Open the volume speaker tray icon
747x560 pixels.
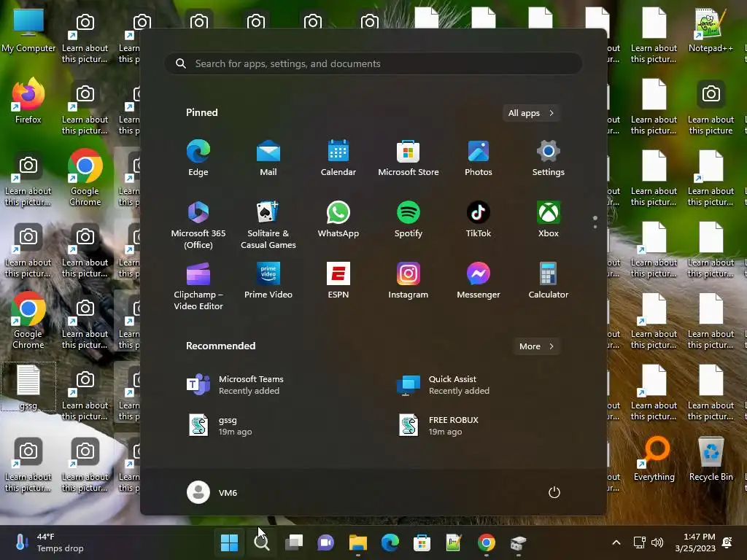[x=657, y=542]
